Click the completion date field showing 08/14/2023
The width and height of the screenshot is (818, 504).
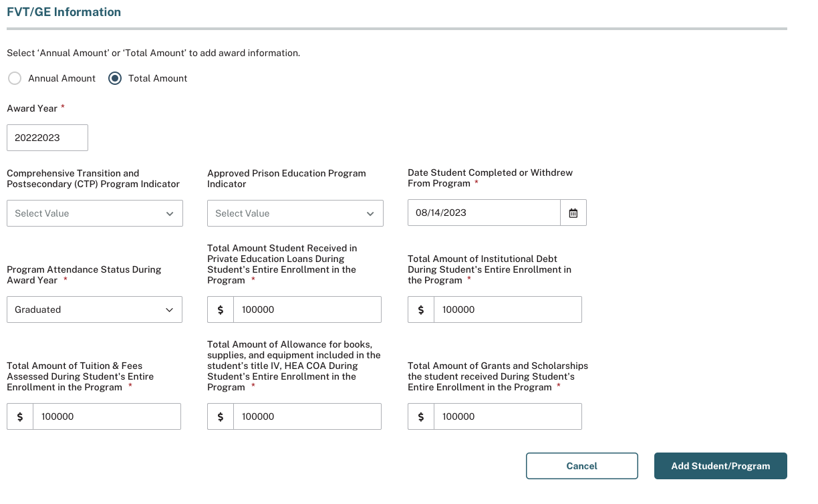[484, 213]
